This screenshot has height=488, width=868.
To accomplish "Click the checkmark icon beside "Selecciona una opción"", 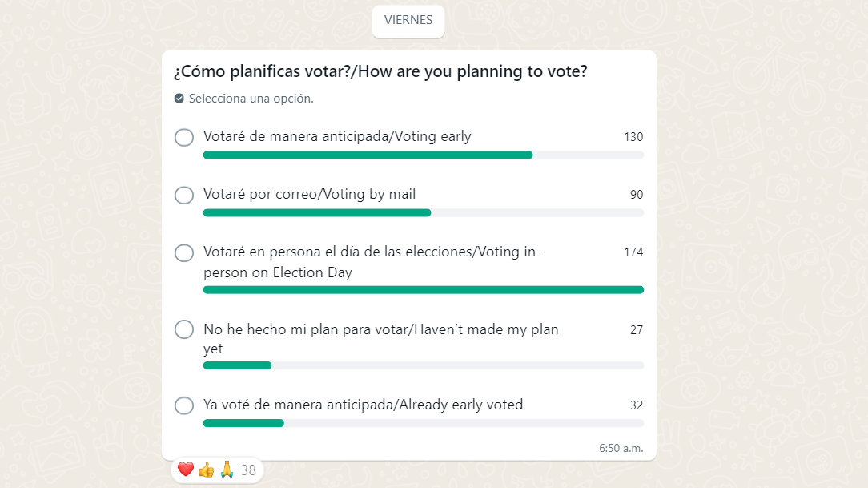I will click(179, 99).
